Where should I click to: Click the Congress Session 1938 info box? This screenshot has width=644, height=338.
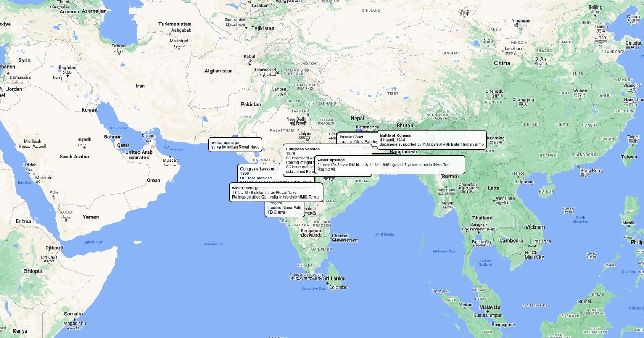tap(255, 173)
